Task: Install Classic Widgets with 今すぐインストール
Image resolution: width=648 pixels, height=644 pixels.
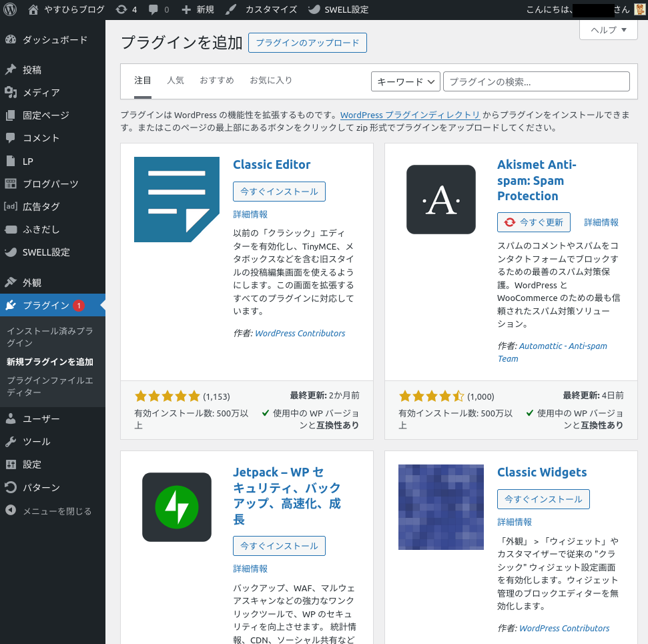Action: [x=543, y=499]
